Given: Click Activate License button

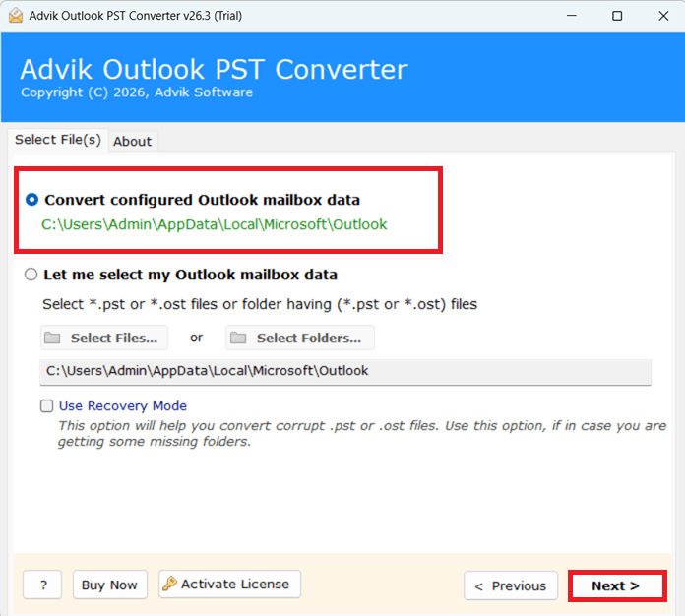Looking at the screenshot, I should click(229, 585).
